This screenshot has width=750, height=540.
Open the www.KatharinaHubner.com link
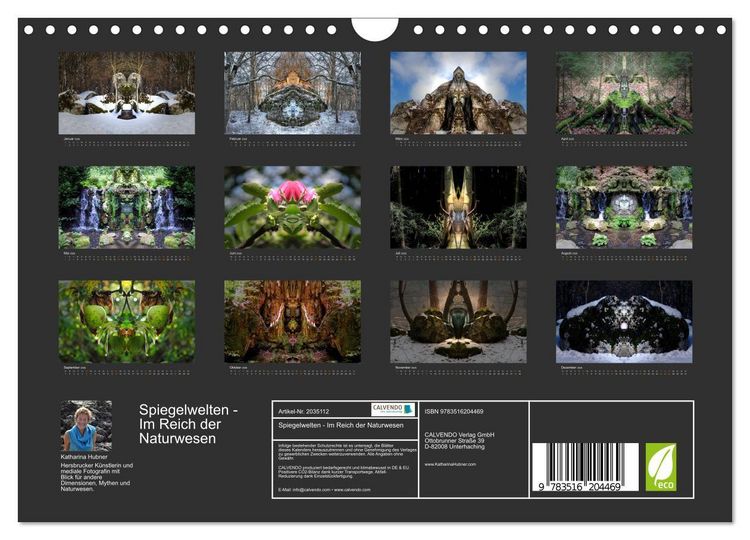point(450,464)
